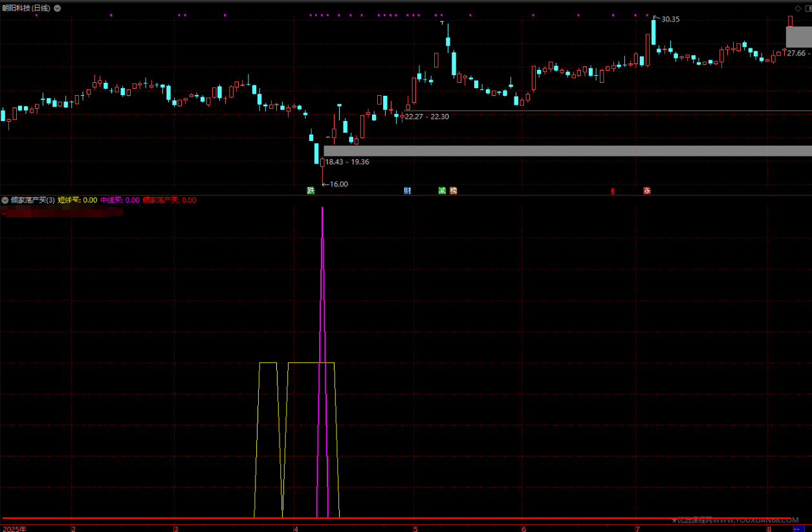Click month 5 on the time axis

[415, 528]
